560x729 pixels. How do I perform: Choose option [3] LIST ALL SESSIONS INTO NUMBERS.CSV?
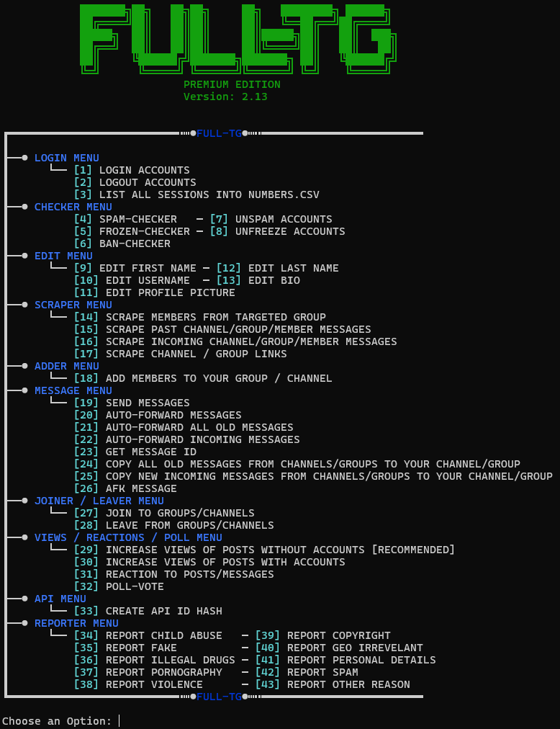[x=196, y=194]
